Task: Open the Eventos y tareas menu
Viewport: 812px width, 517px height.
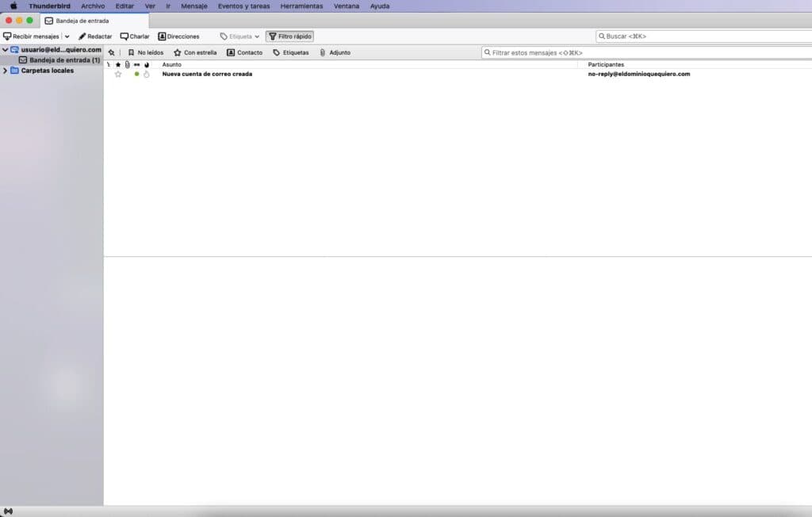Action: [243, 6]
